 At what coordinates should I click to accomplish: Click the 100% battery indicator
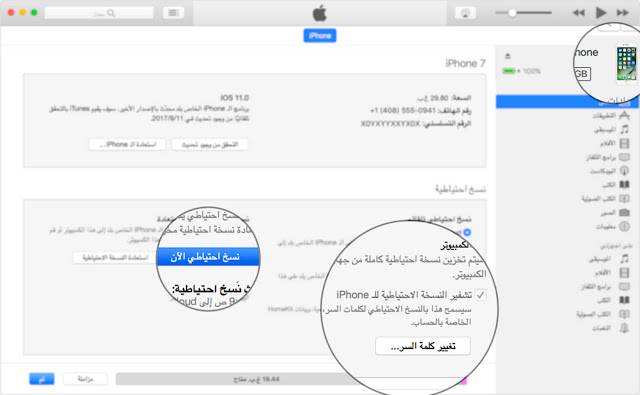522,71
